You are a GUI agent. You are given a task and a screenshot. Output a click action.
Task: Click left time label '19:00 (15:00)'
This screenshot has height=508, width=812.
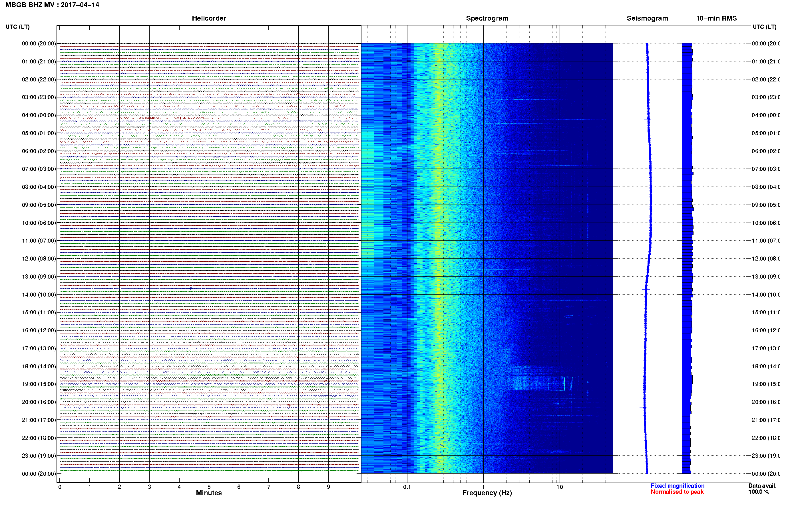pyautogui.click(x=39, y=384)
